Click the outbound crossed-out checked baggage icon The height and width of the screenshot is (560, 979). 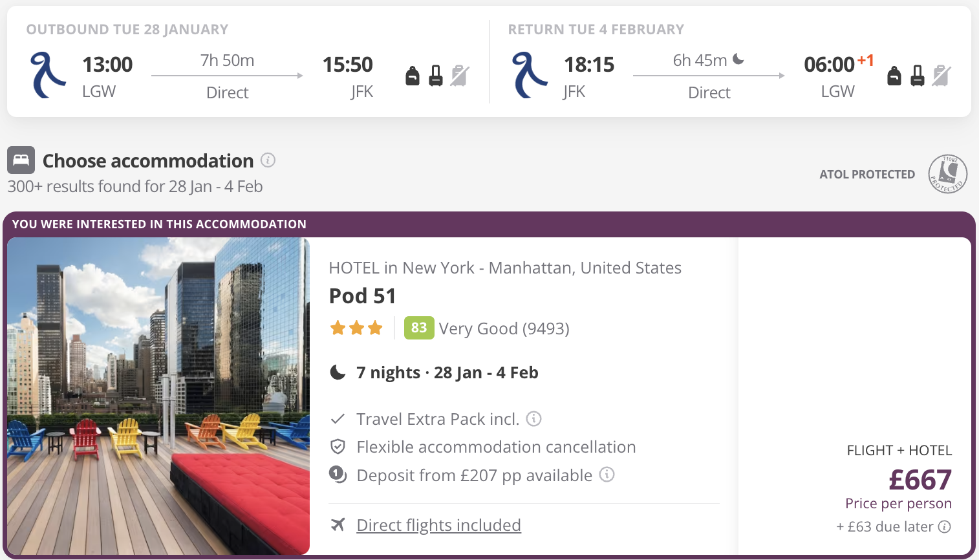click(460, 76)
